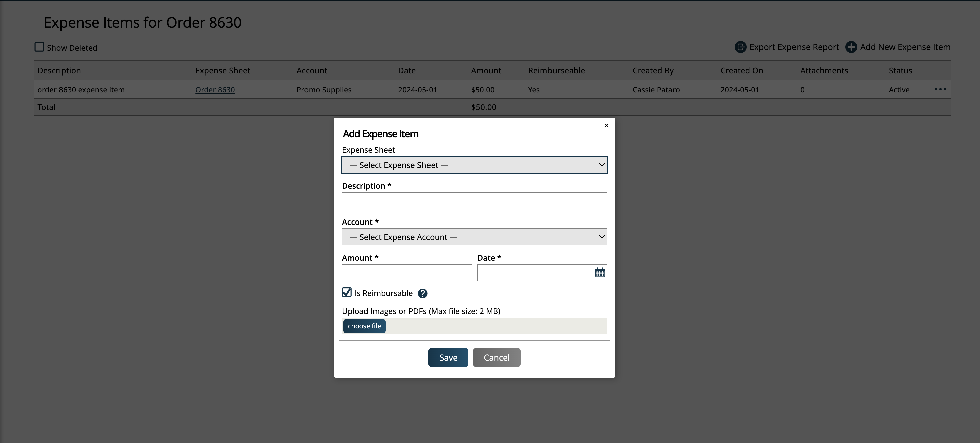
Task: Click the Export Expense Report icon
Action: pyautogui.click(x=740, y=47)
